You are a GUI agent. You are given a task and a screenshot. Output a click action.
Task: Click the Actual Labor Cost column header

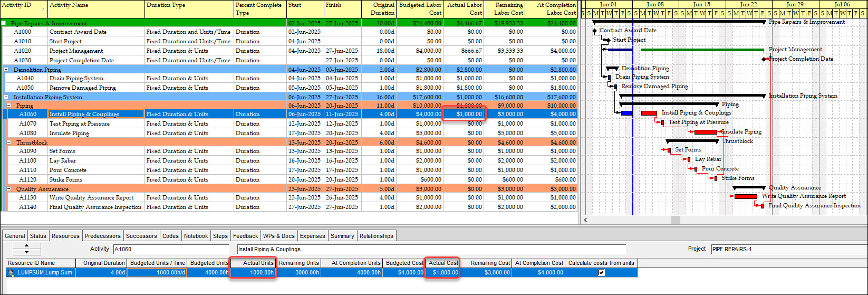pos(464,9)
